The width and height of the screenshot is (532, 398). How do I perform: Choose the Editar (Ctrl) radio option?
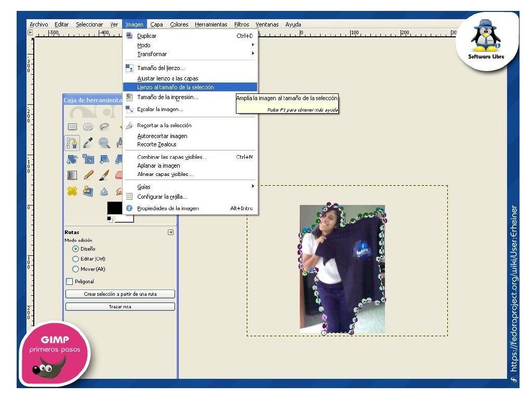76,259
